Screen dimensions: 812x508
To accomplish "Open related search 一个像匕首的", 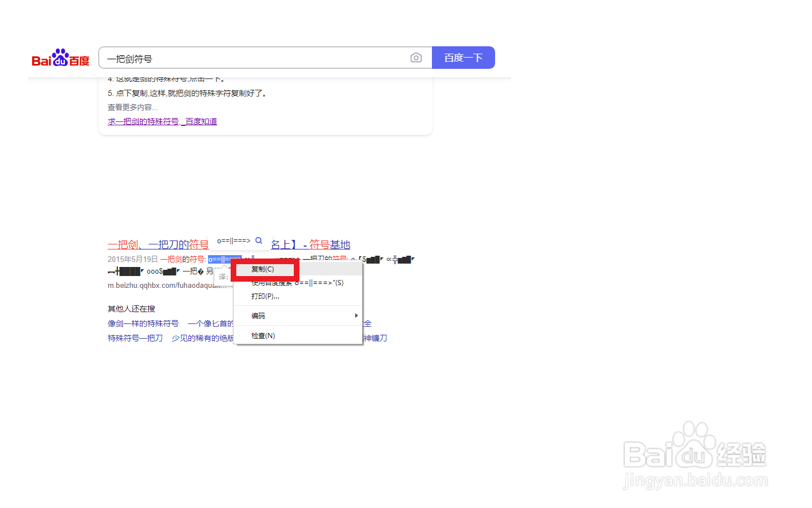I will point(210,323).
